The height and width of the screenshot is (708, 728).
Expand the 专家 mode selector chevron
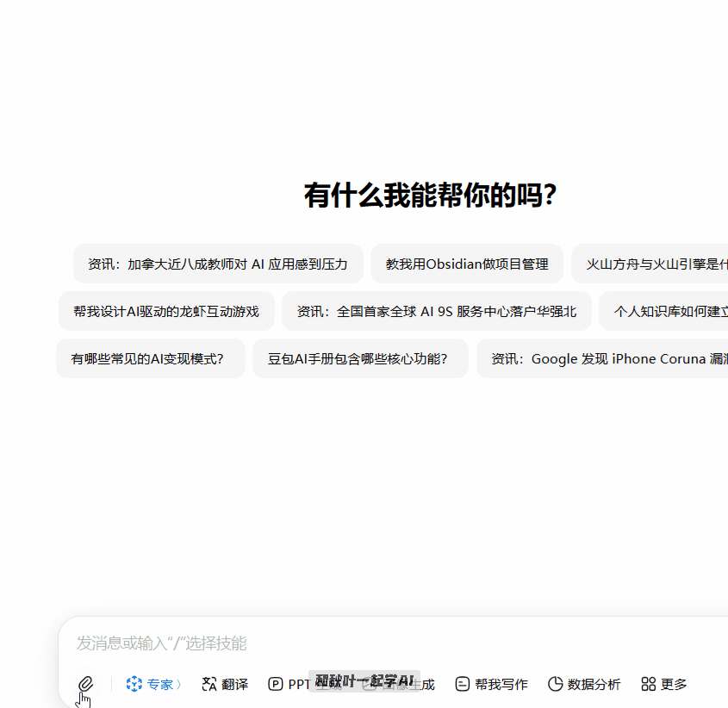pyautogui.click(x=177, y=684)
